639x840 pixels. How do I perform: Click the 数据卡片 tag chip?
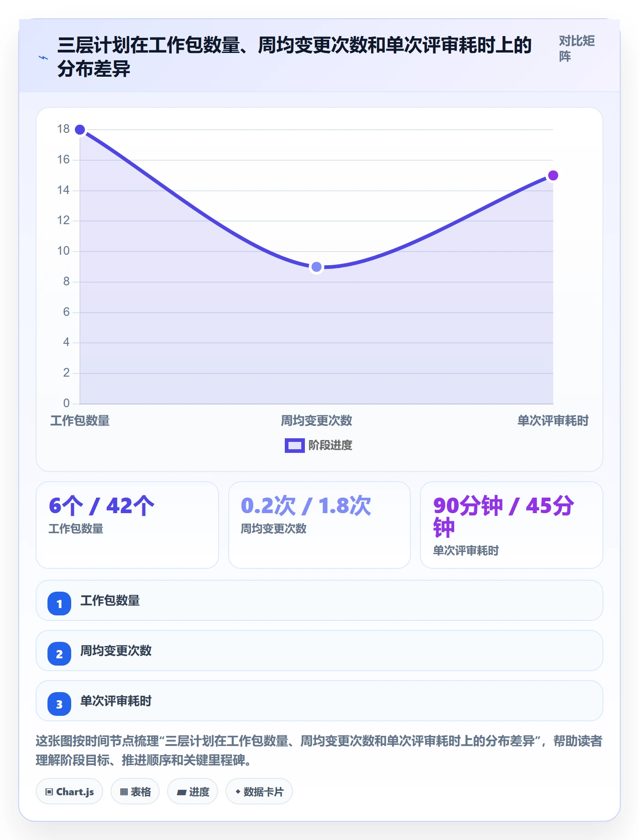click(x=259, y=791)
